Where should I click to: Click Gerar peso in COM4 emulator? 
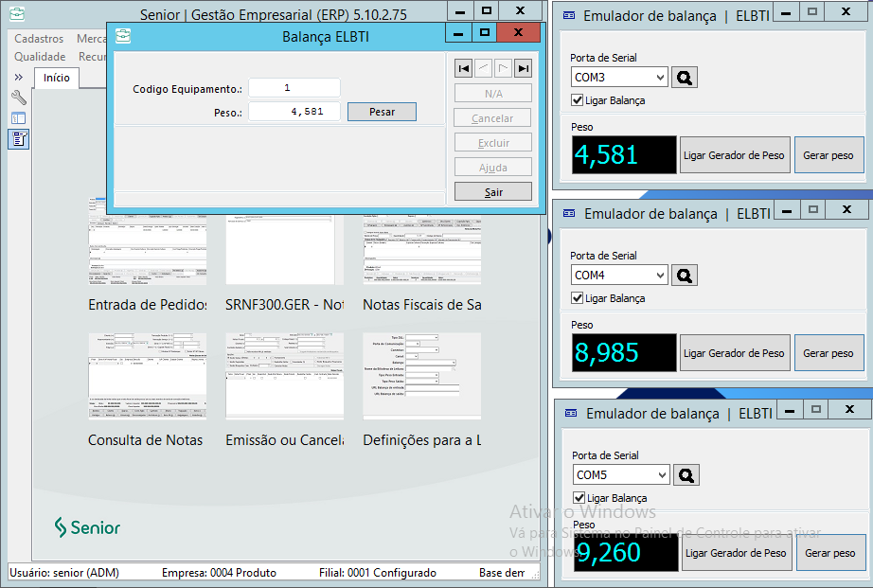(828, 353)
